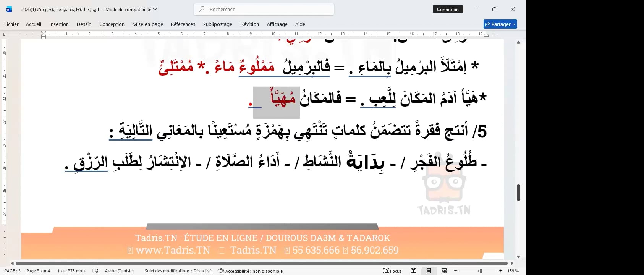The image size is (644, 275).
Task: Click the zoom slider handle
Action: pos(481,271)
